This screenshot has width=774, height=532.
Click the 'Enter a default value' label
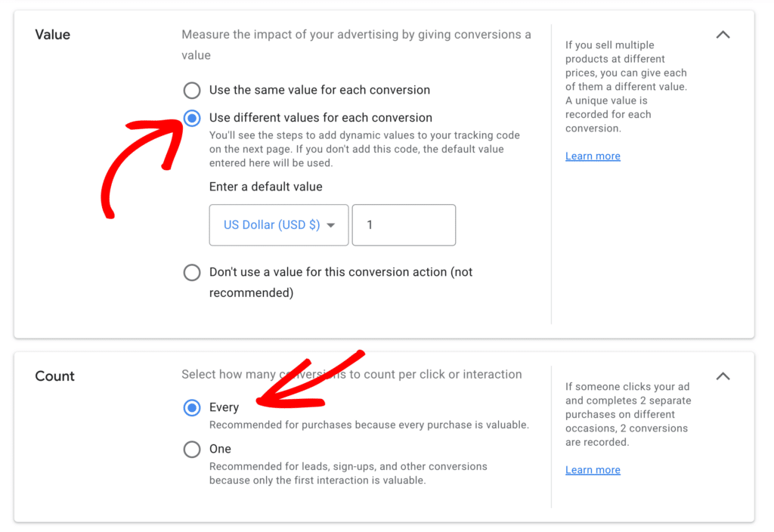coord(265,187)
